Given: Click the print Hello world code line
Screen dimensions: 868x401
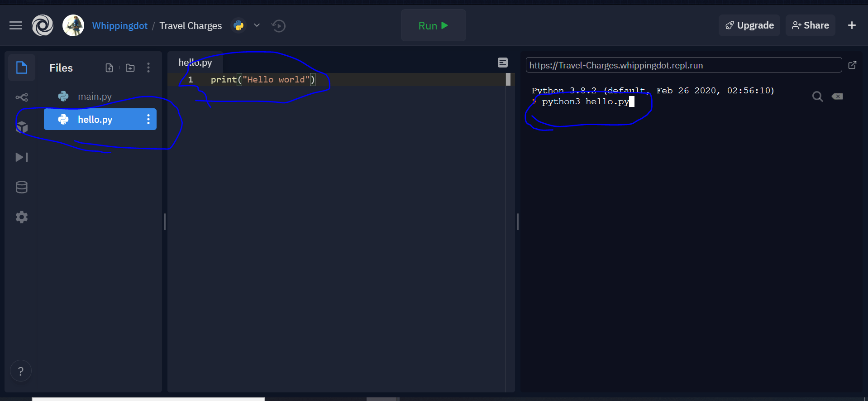Looking at the screenshot, I should tap(262, 80).
